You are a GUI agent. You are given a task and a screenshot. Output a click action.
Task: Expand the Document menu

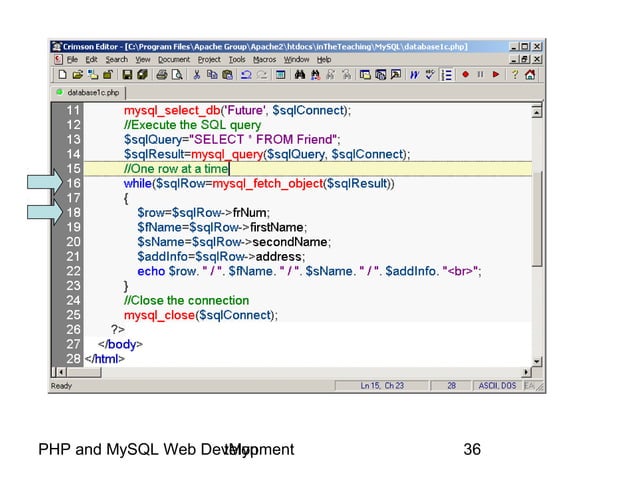(x=173, y=60)
